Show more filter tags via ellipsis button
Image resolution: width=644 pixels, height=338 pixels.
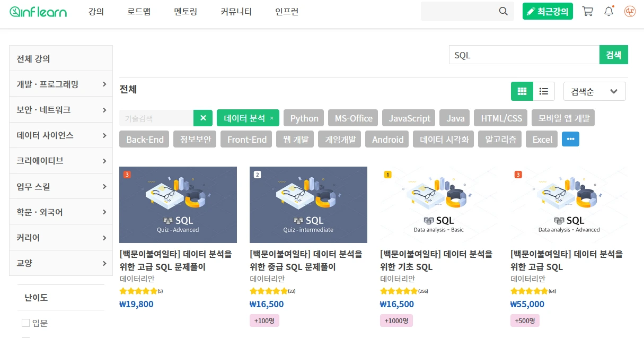(570, 139)
